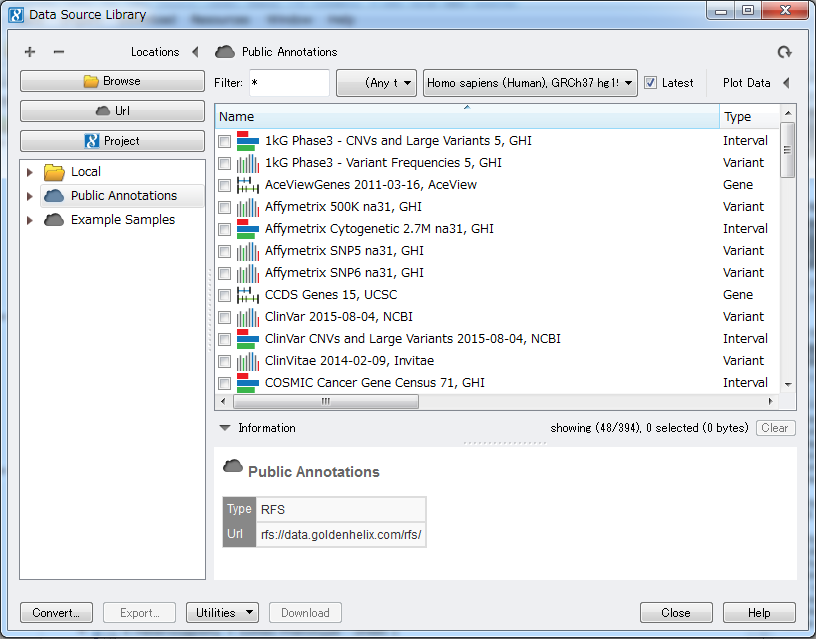The width and height of the screenshot is (816, 639).
Task: Sort by the Type column header
Action: pos(749,117)
